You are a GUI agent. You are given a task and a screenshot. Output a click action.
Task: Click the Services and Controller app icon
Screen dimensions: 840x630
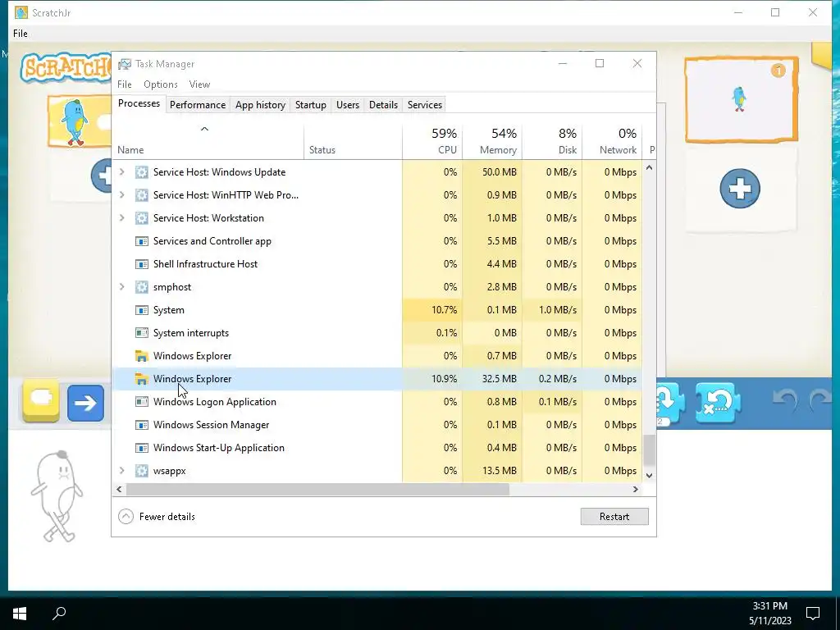coord(141,241)
